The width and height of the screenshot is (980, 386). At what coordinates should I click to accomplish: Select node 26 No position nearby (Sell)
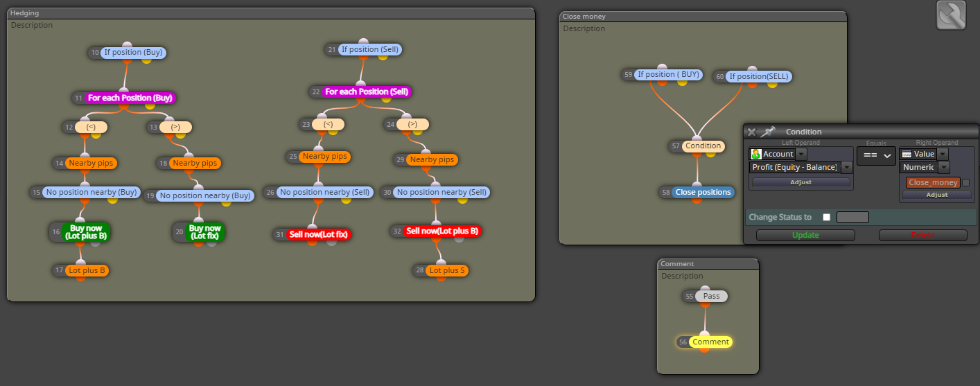(x=324, y=192)
